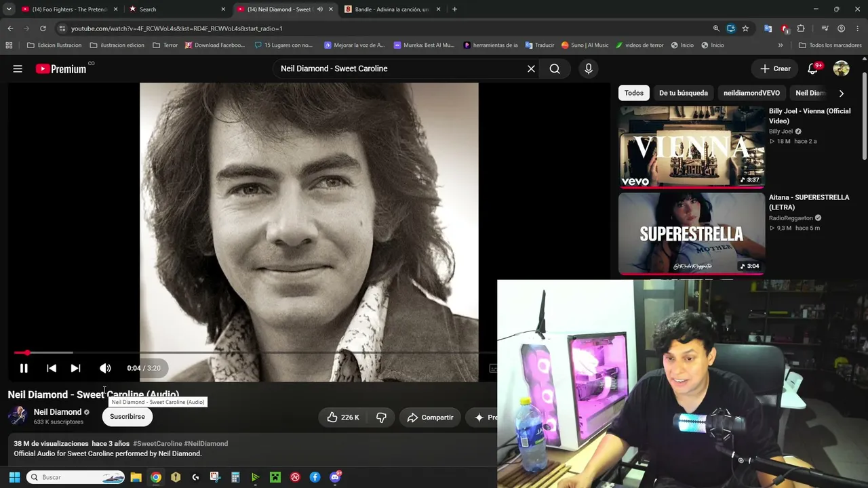This screenshot has width=868, height=488.
Task: Open the Traducir bookmark
Action: click(x=539, y=45)
